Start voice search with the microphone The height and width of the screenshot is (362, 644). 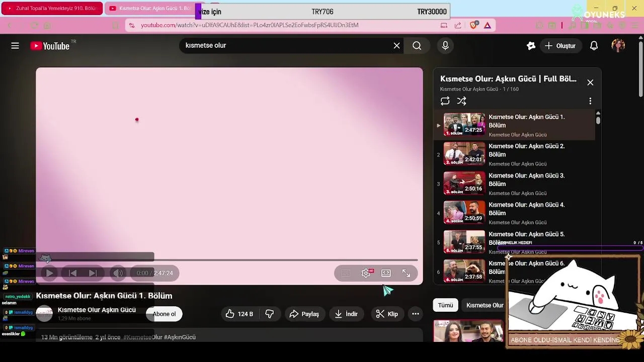(445, 46)
